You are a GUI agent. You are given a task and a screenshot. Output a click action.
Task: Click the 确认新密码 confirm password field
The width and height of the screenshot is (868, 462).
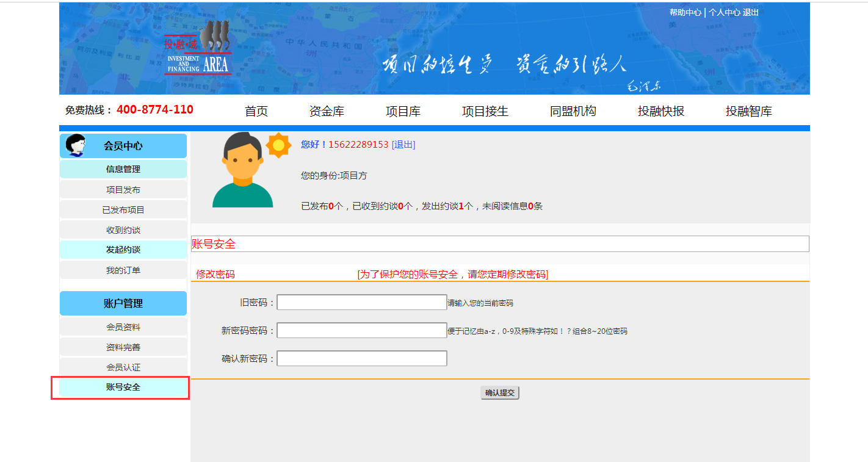(361, 358)
